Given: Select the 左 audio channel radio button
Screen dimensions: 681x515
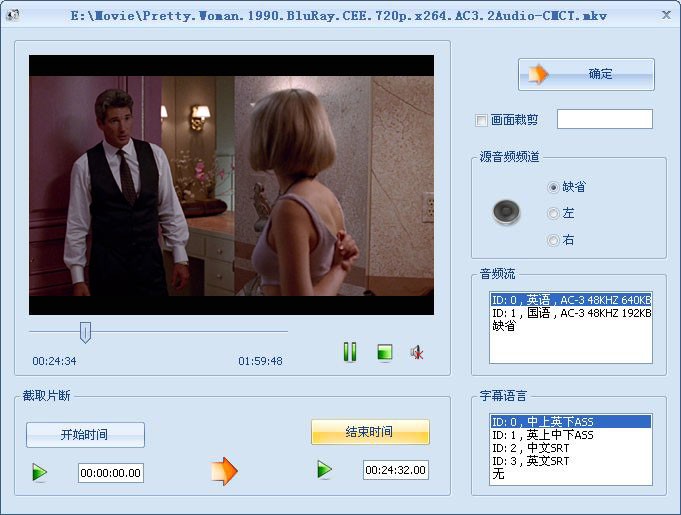Looking at the screenshot, I should click(x=553, y=214).
